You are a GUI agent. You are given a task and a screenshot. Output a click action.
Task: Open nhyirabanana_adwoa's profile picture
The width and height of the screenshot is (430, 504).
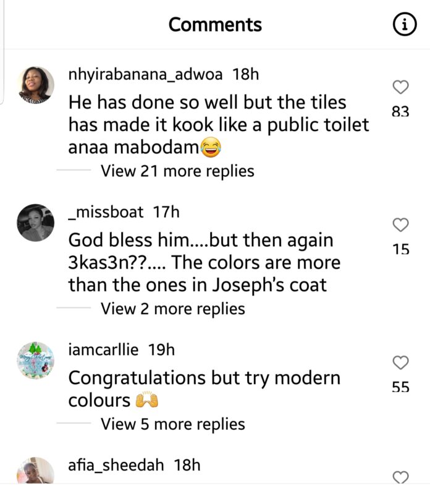pos(35,85)
